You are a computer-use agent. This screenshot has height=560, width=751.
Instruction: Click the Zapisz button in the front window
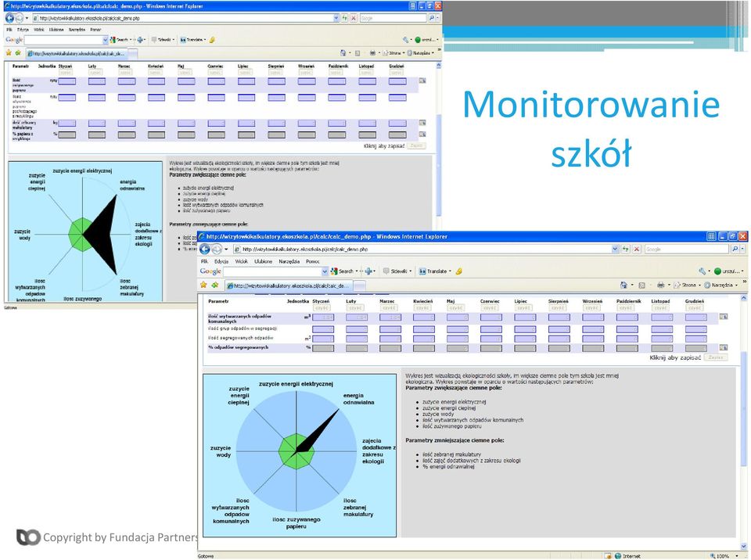716,357
